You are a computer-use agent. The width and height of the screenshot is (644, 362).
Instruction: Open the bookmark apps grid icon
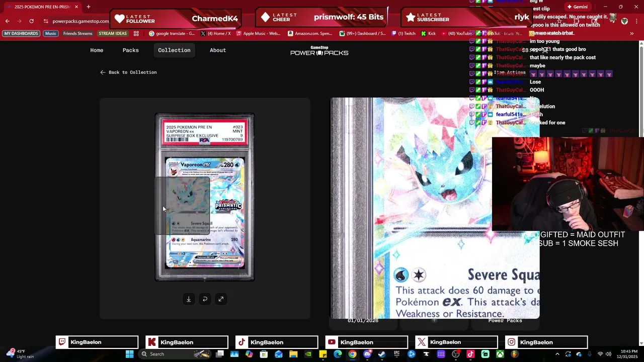click(136, 34)
